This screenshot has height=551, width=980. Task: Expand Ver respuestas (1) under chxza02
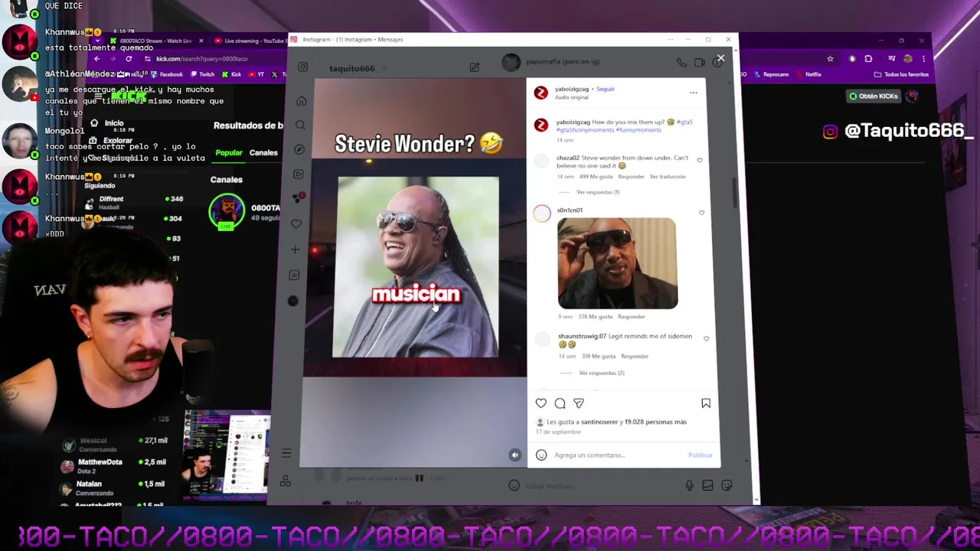598,192
